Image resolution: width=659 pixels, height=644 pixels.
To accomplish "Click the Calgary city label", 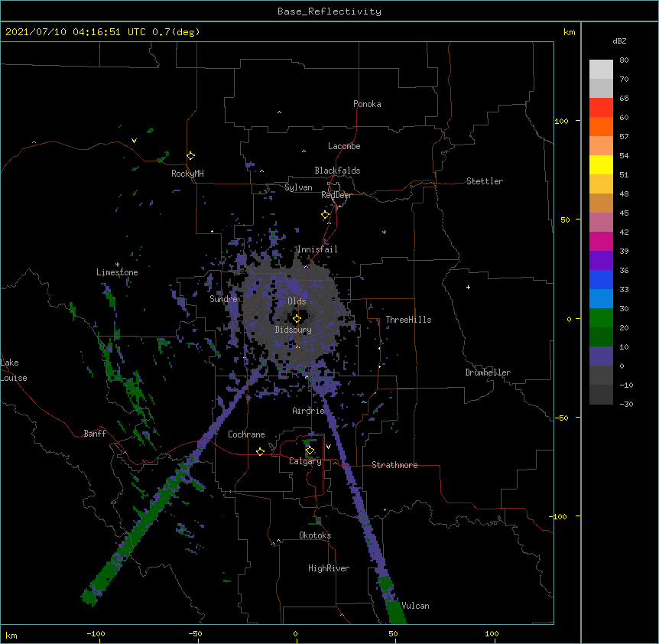I will tap(306, 461).
